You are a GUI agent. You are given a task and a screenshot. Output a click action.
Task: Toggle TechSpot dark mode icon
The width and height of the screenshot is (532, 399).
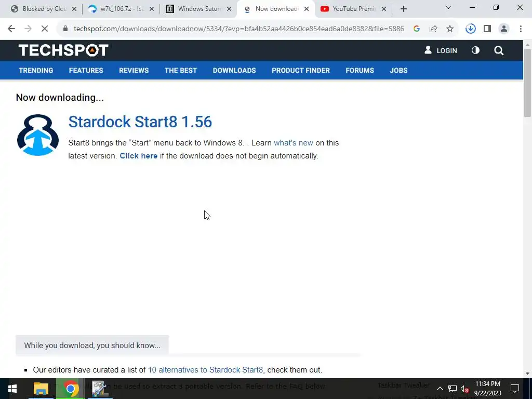(475, 50)
